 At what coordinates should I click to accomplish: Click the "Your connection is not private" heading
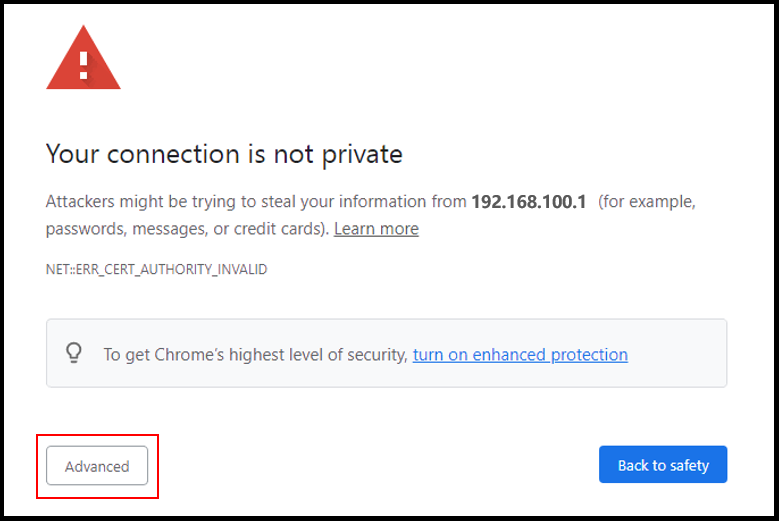(224, 154)
